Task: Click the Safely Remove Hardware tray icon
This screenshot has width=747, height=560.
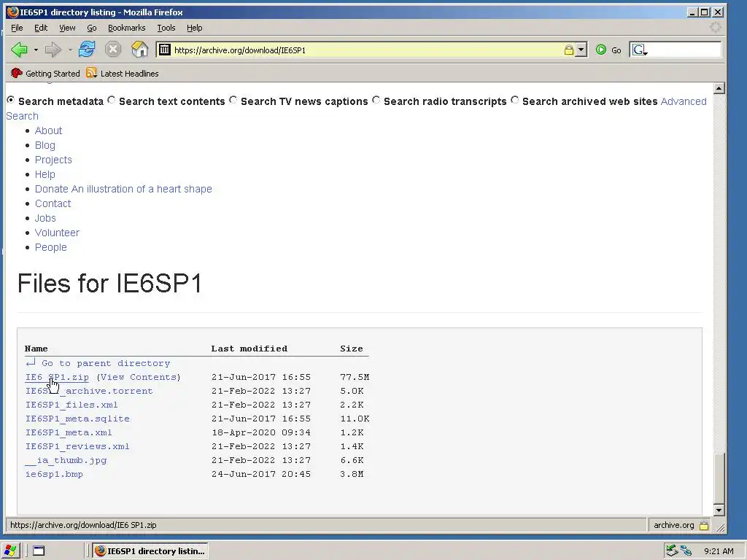Action: pyautogui.click(x=672, y=551)
